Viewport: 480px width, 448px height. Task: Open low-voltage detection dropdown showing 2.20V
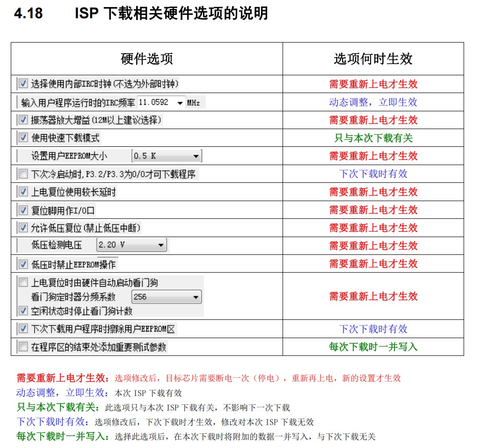[160, 246]
